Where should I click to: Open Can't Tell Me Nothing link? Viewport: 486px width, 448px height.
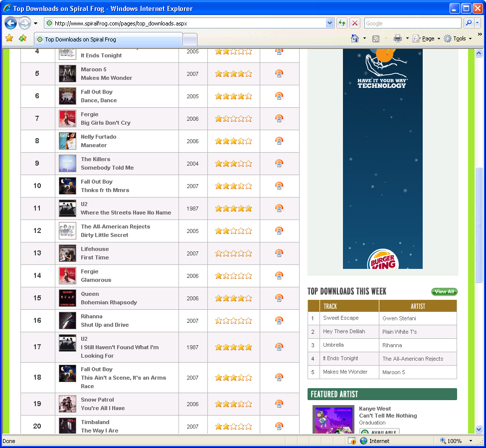[388, 416]
